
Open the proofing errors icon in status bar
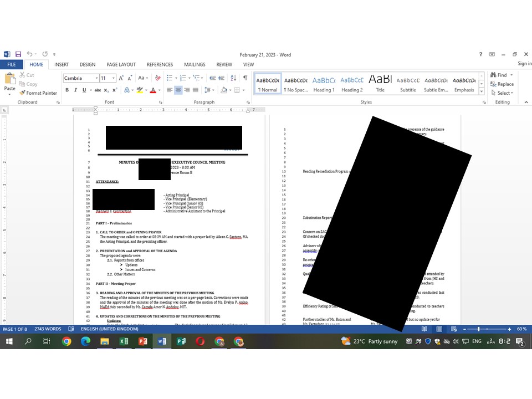tap(71, 329)
